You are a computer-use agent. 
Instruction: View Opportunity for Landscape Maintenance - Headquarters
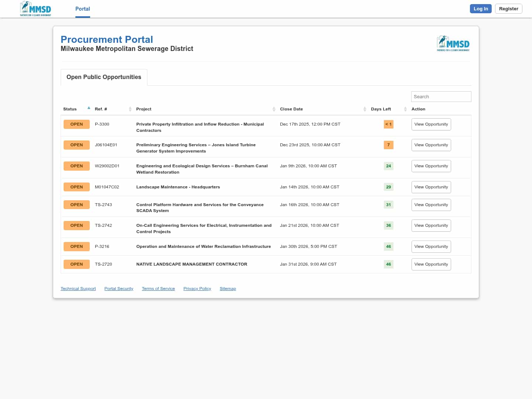click(x=431, y=187)
